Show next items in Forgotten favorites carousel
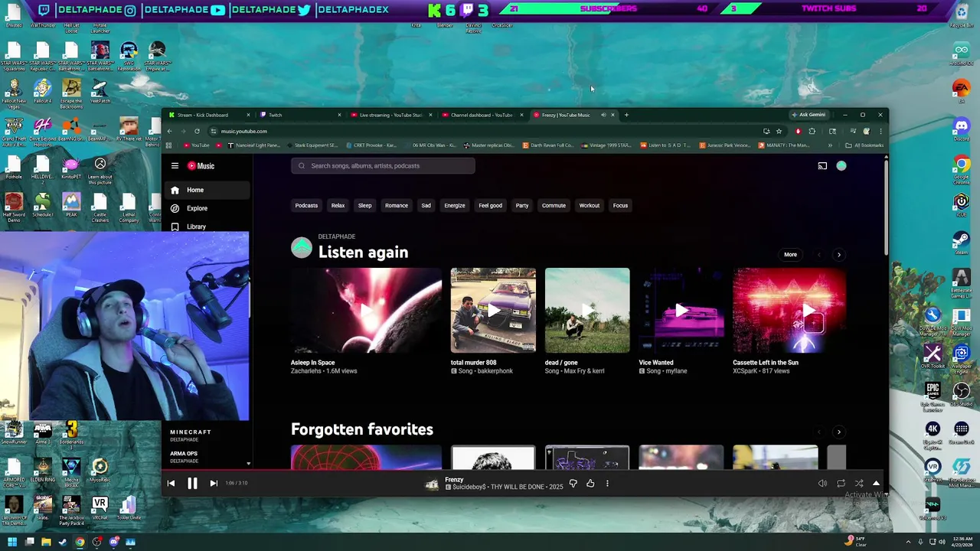 pyautogui.click(x=838, y=432)
